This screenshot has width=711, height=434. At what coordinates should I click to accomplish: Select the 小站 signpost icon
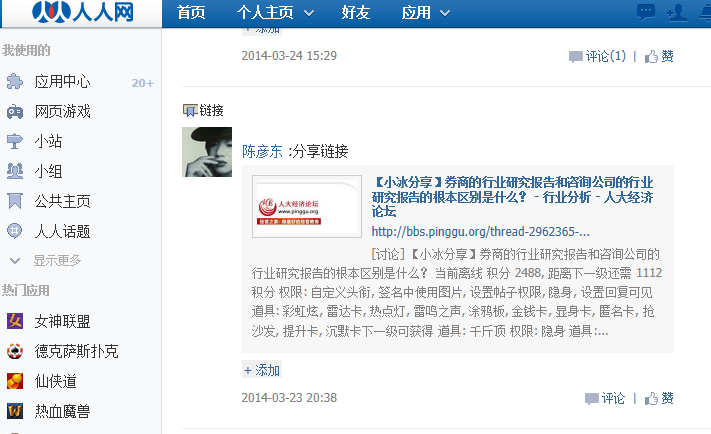15,141
